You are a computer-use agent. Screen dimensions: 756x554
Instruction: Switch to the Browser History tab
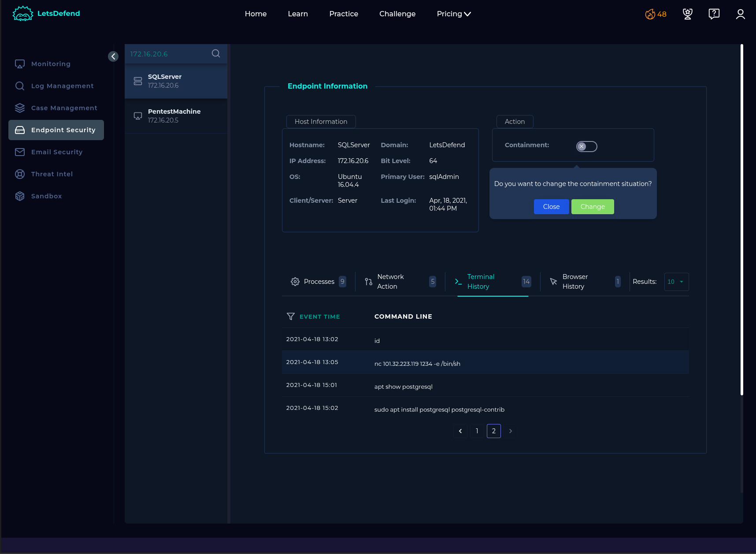(585, 282)
